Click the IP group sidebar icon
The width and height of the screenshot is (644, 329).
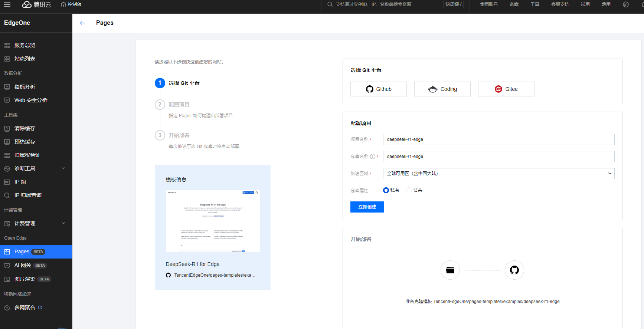pos(7,182)
